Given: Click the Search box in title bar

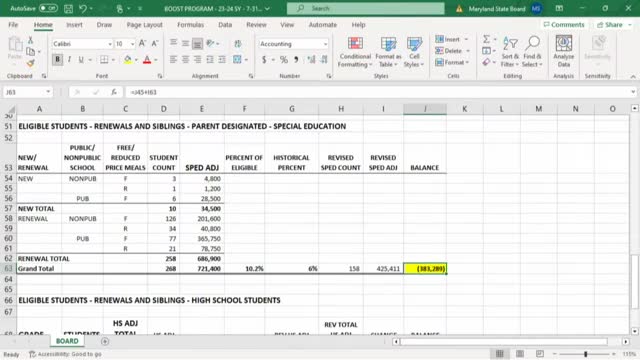Looking at the screenshot, I should coord(366,8).
